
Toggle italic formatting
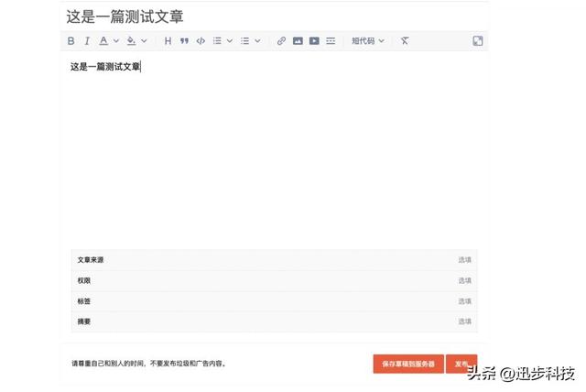[x=87, y=40]
